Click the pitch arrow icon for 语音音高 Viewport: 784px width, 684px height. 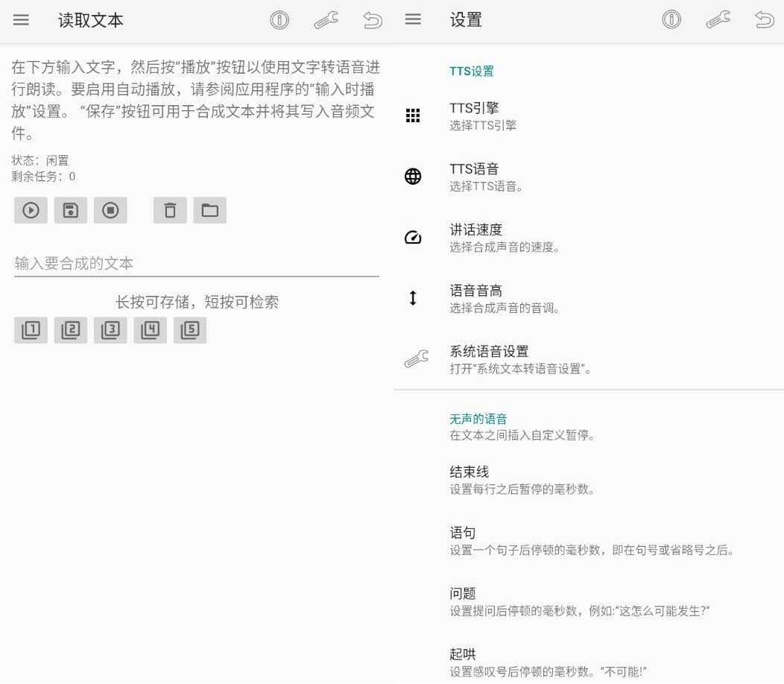click(414, 298)
